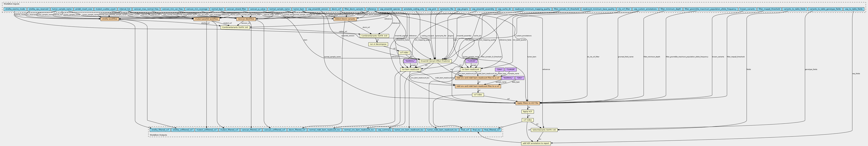Click the mutect_unfiltered_vcf output node
868x146 pixels.
point(206,130)
